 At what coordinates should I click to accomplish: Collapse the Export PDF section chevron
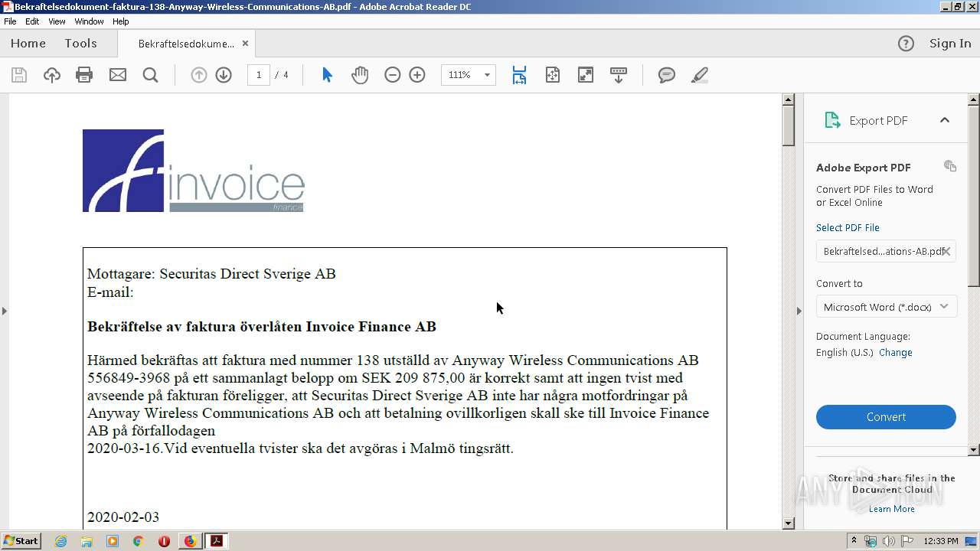[944, 120]
